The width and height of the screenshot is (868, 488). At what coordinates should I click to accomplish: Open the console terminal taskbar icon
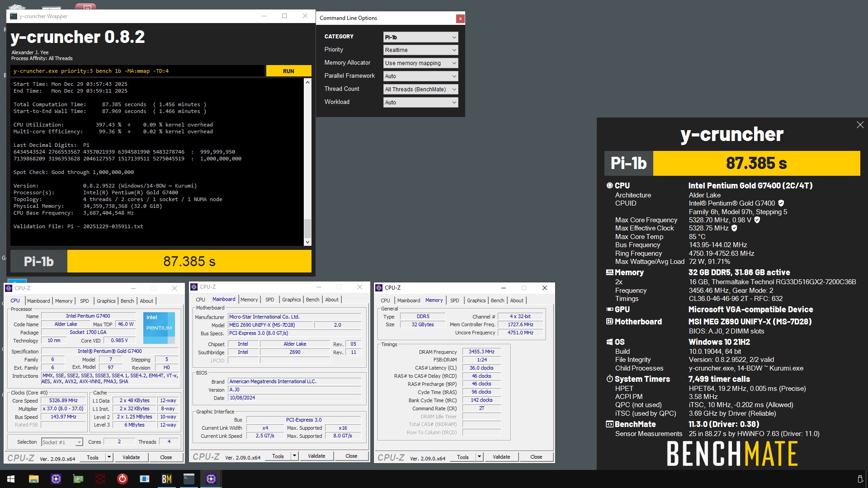(189, 479)
